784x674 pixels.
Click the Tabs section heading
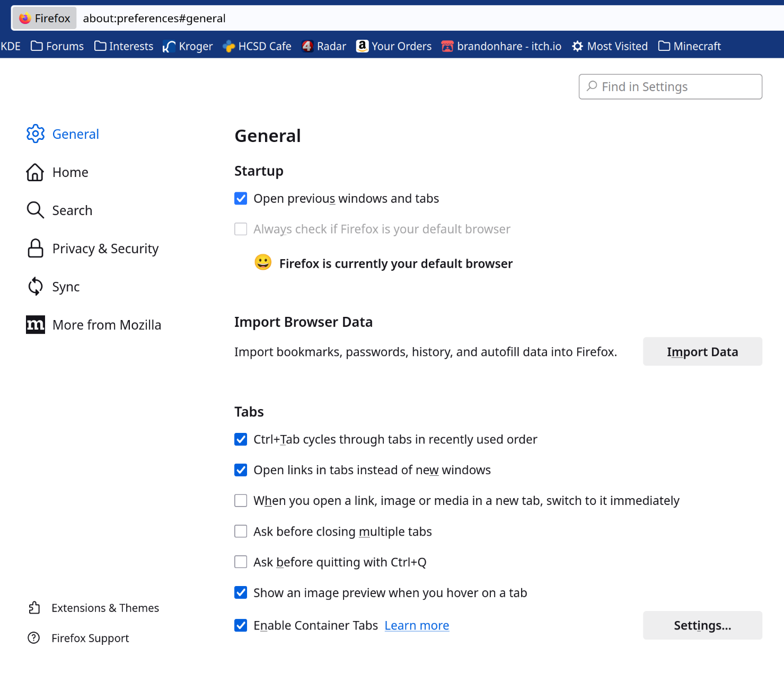point(249,412)
